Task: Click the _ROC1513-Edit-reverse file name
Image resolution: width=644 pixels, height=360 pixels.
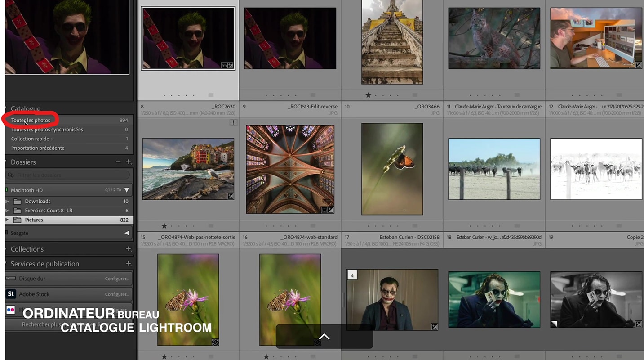Action: coord(313,107)
